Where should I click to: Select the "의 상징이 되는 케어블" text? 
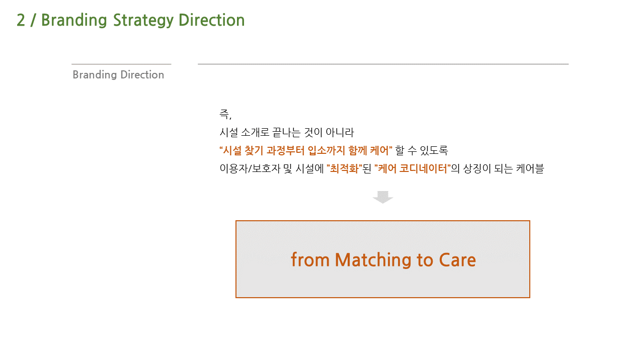click(x=498, y=169)
